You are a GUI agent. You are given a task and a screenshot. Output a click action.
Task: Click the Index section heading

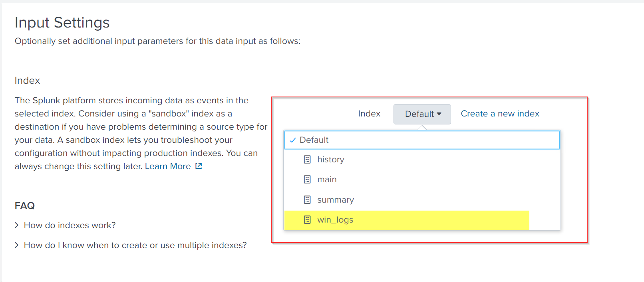click(27, 81)
